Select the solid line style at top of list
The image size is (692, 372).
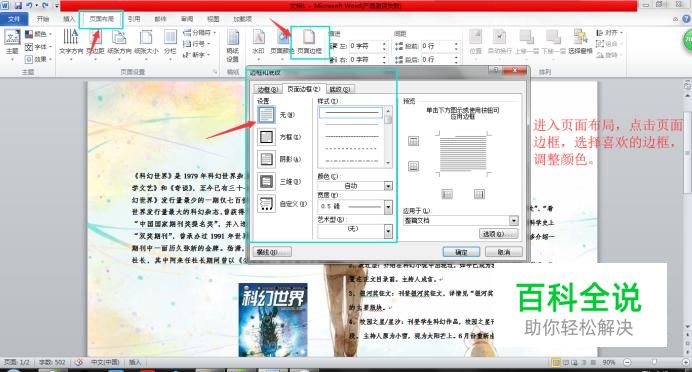[x=351, y=113]
